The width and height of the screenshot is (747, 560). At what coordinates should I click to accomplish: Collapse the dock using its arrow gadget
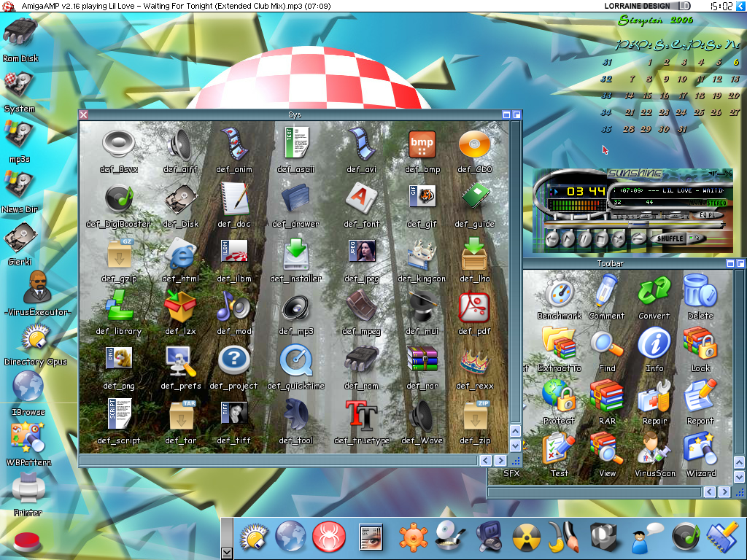[x=227, y=553]
